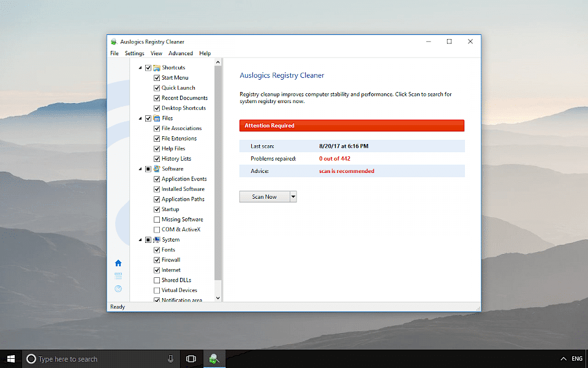This screenshot has width=588, height=368.
Task: Click the list-rows icon below the Home icon
Action: coord(118,276)
